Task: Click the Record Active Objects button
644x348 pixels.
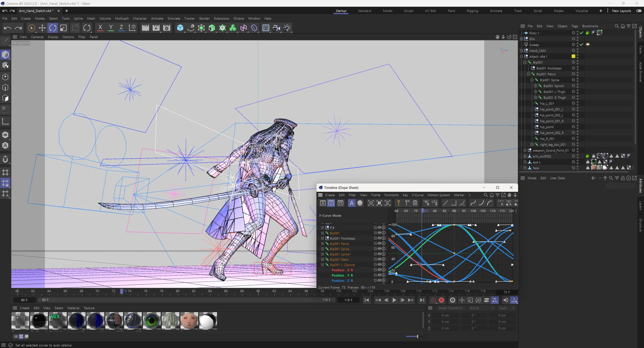Action: tap(433, 300)
